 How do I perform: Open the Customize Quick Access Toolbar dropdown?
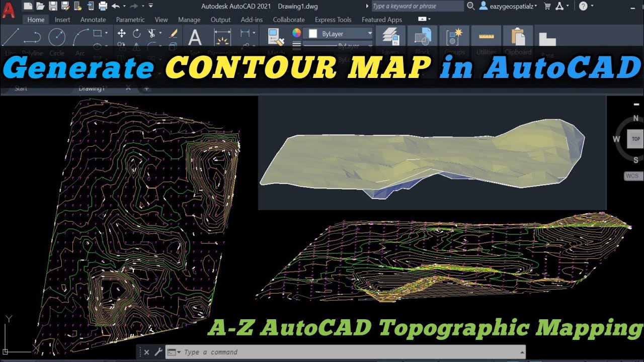pyautogui.click(x=151, y=6)
